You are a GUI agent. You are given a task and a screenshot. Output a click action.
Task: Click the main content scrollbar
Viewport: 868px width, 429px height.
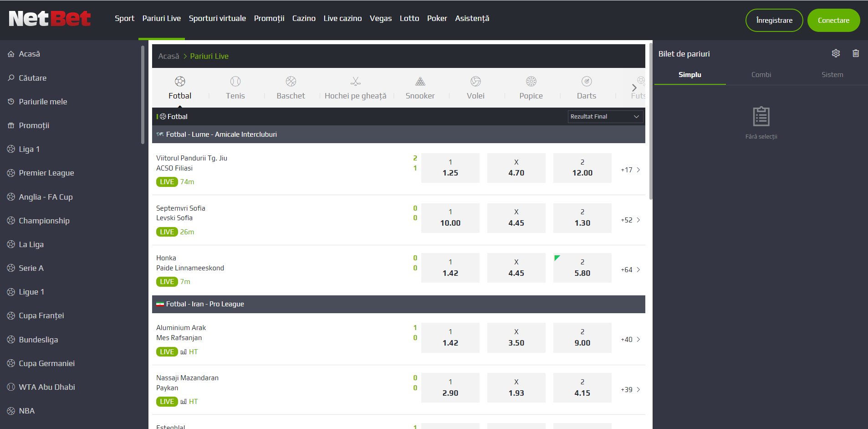651,121
